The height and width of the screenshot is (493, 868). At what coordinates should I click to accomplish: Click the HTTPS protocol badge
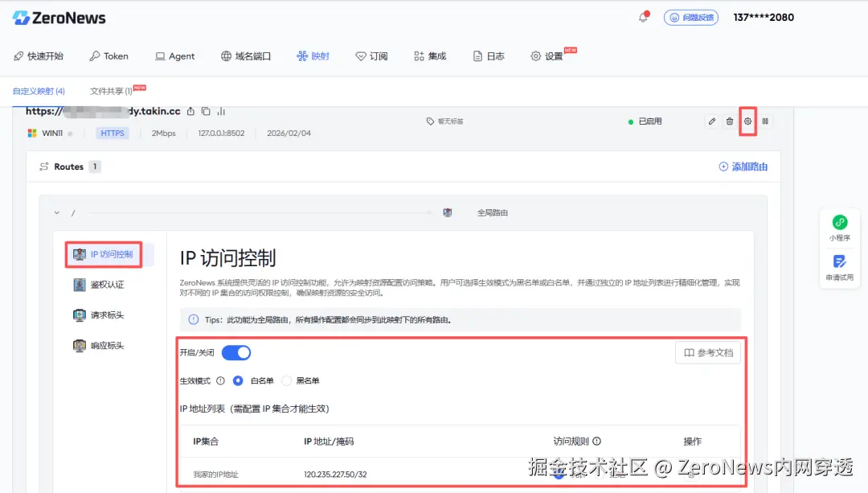click(x=113, y=134)
